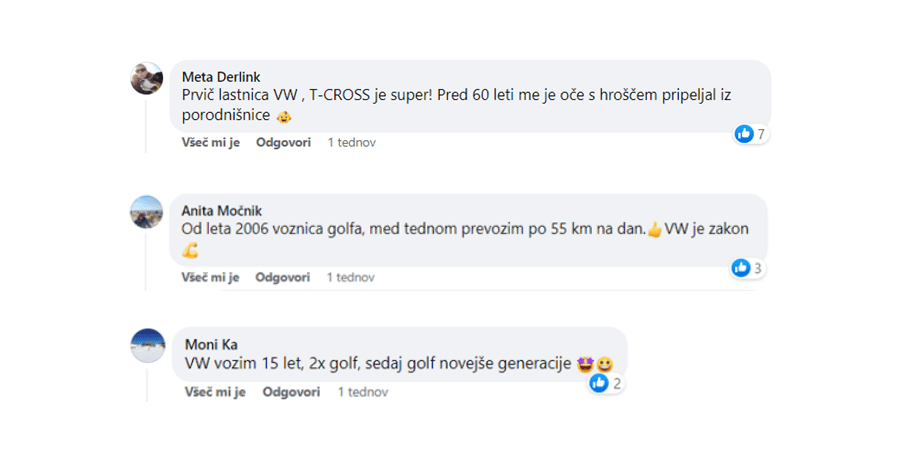
Task: Click 'Všeč mi je' under Moni Ka's comment
Action: [215, 392]
